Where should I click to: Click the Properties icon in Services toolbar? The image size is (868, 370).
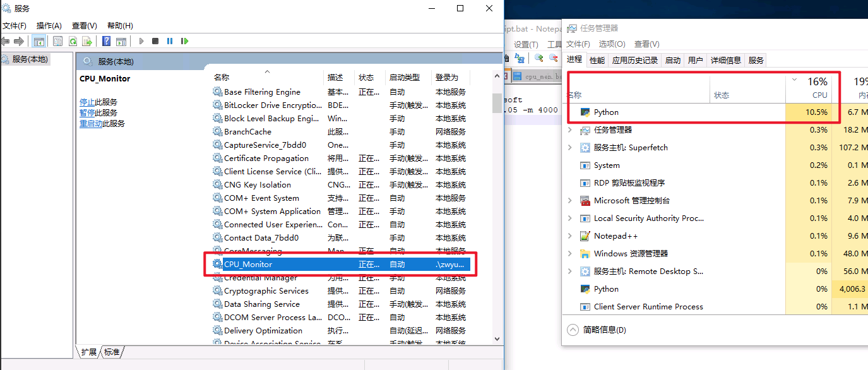pyautogui.click(x=57, y=41)
